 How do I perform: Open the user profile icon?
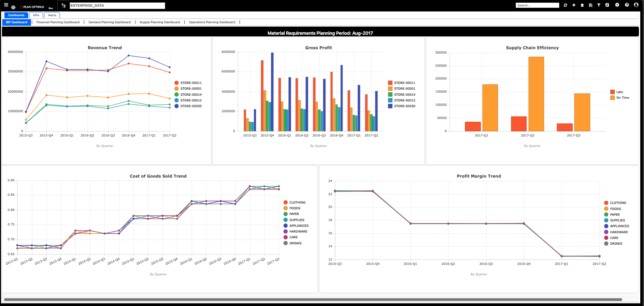[x=636, y=5]
